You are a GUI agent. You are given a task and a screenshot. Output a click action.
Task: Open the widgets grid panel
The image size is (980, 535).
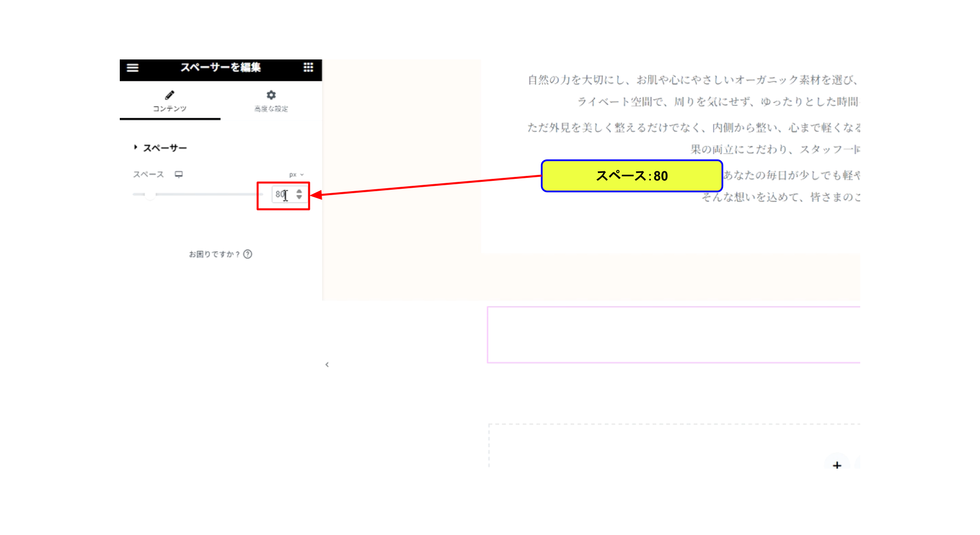pos(308,67)
